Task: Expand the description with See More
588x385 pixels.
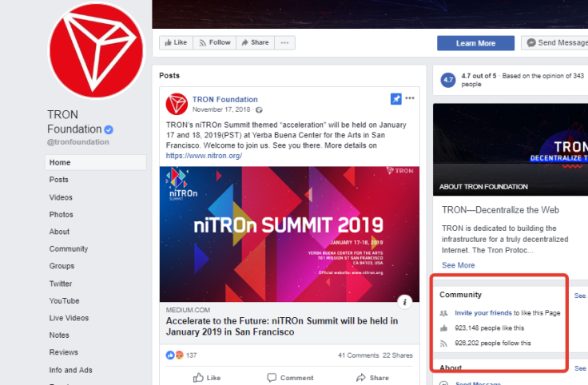Action: pos(459,265)
